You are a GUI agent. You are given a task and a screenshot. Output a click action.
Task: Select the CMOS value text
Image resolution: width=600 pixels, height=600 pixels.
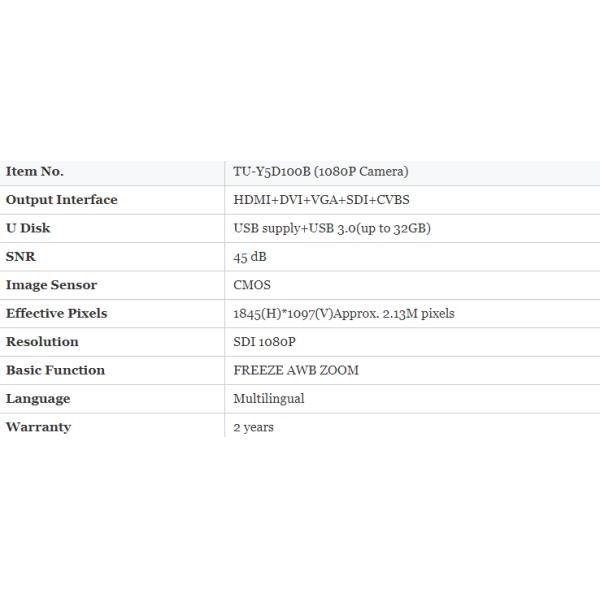click(252, 285)
